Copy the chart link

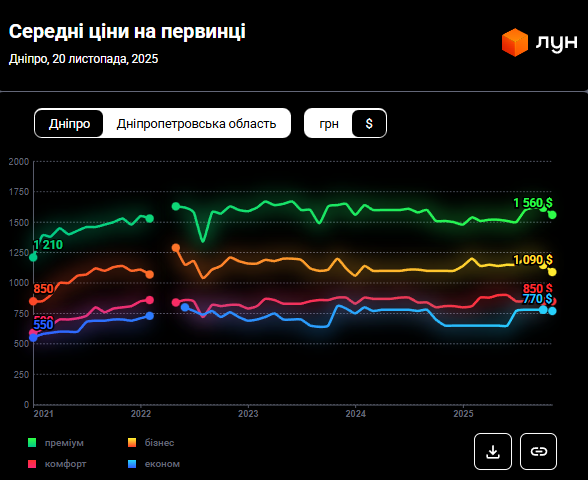[x=538, y=452]
